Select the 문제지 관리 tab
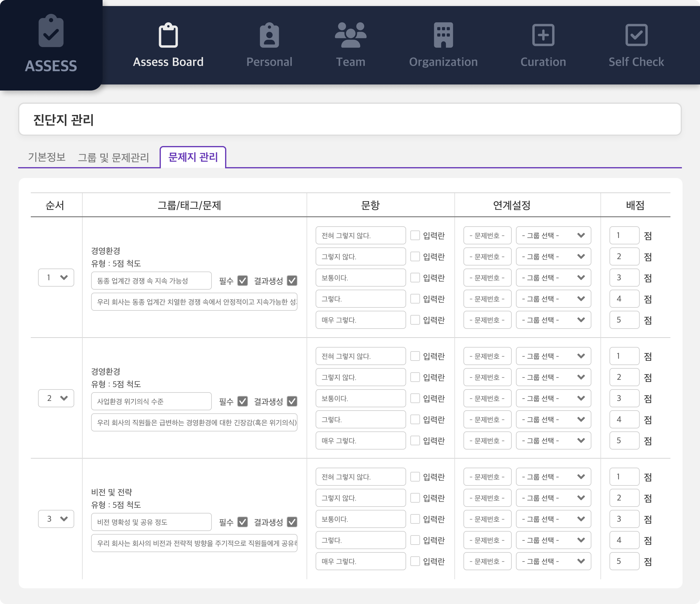This screenshot has width=700, height=604. (193, 157)
